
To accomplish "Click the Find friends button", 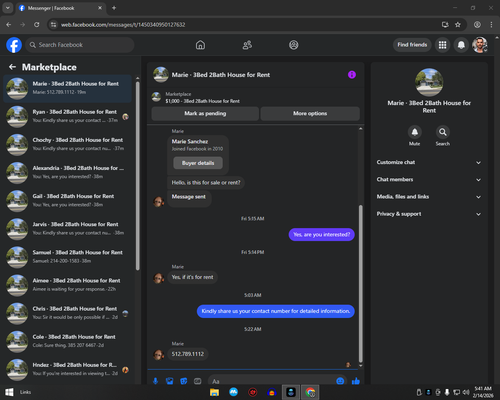I will click(412, 45).
